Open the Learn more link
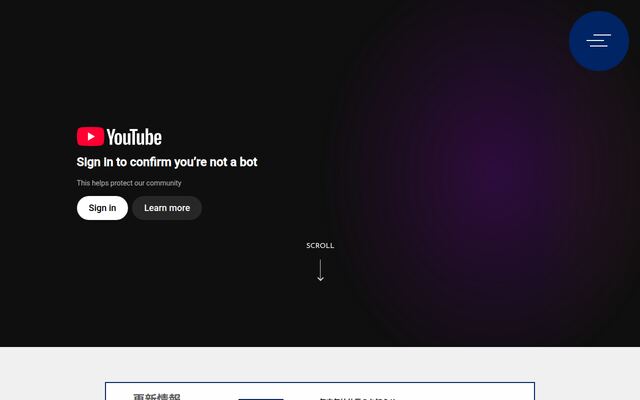Viewport: 640px width, 400px height. click(167, 208)
